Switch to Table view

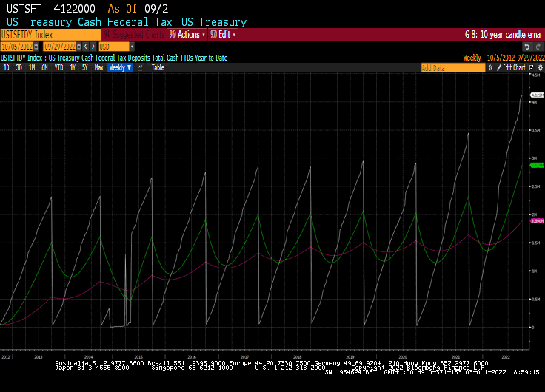pyautogui.click(x=158, y=67)
